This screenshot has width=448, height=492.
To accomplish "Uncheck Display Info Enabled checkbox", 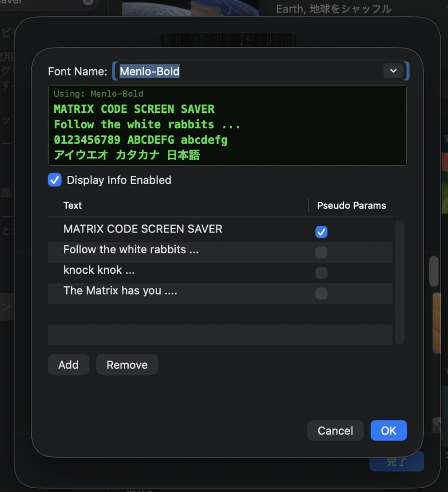I will (x=55, y=180).
